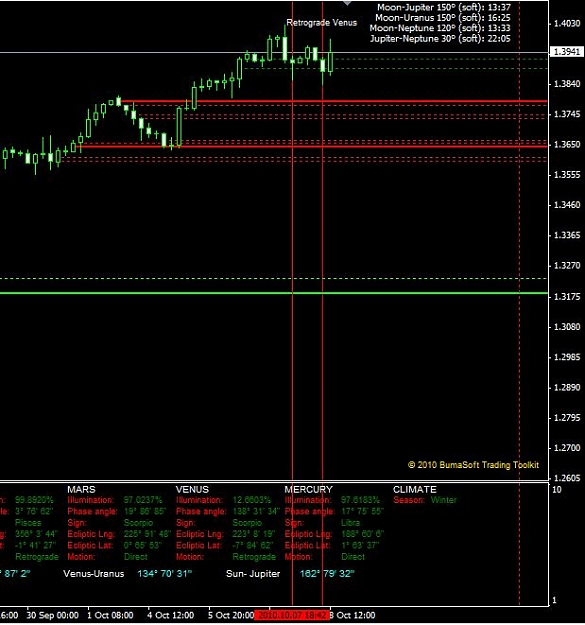Click price axis value 1.2890
Image resolution: width=585 pixels, height=625 pixels.
(567, 387)
